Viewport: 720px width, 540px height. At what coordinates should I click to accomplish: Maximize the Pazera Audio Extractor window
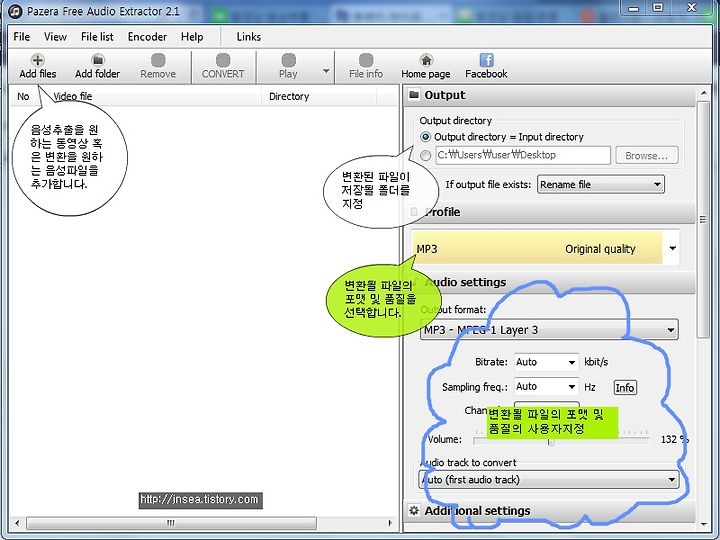pos(658,8)
